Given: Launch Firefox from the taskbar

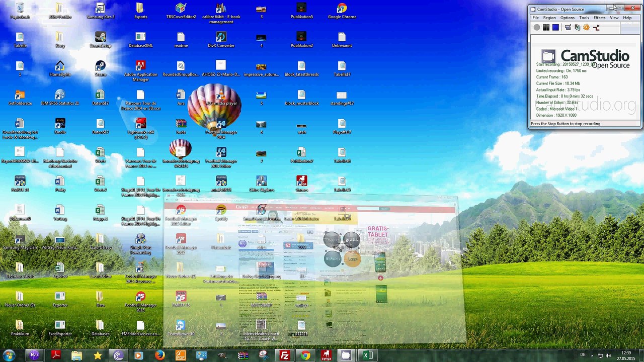Looking at the screenshot, I should point(159,355).
